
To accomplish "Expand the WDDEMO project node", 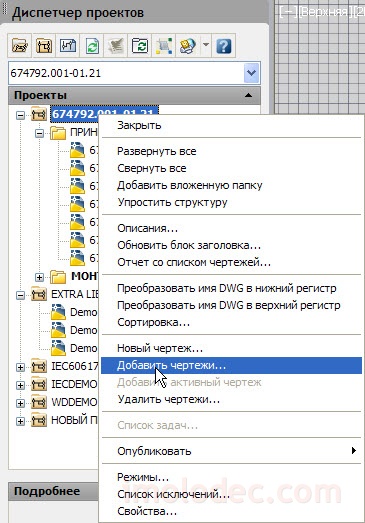I will pos(20,403).
